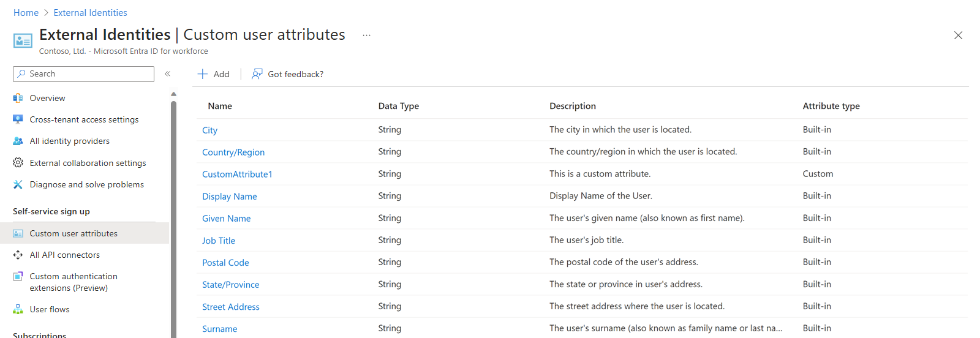Click the All identity providers icon

(x=18, y=141)
